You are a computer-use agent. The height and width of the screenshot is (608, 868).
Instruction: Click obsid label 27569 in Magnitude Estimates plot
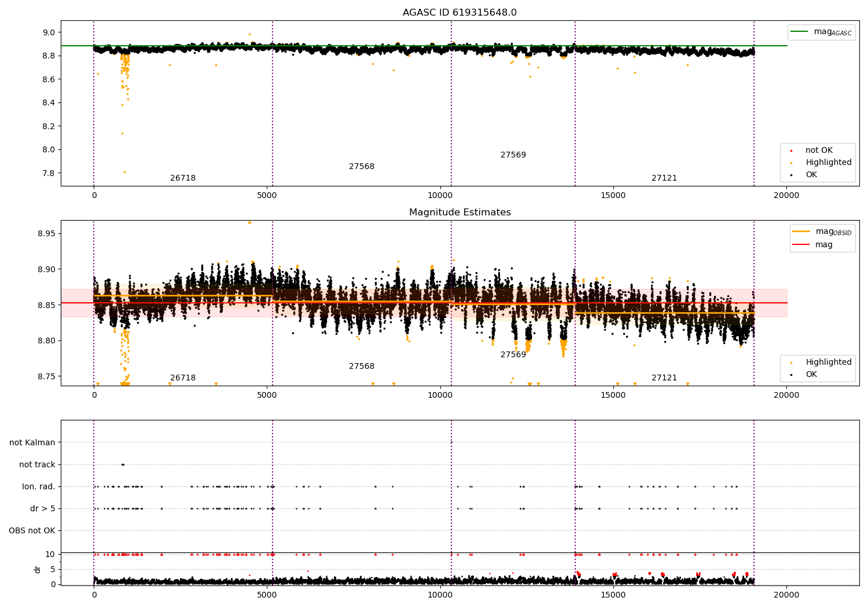[513, 355]
